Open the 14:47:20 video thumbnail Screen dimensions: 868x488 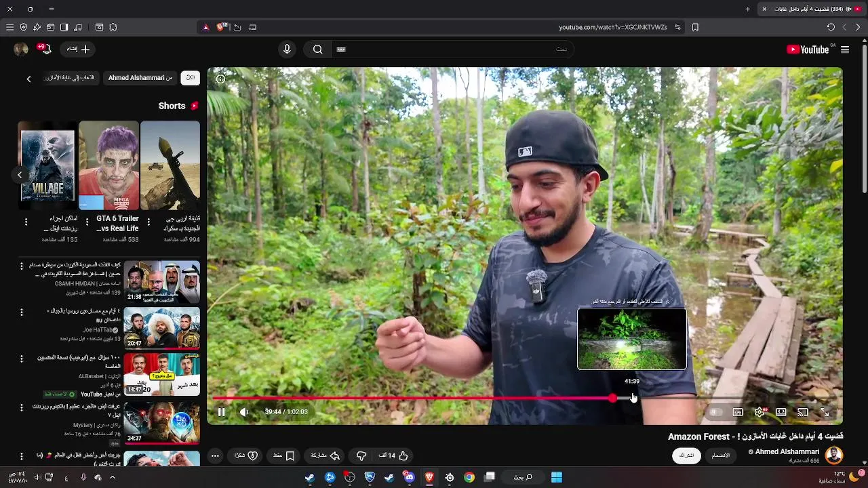[162, 374]
